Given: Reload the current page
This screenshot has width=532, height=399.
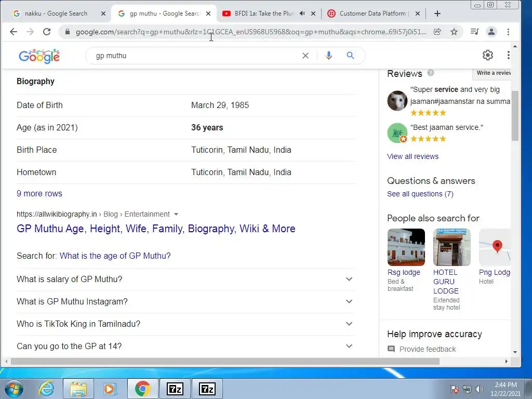Looking at the screenshot, I should (x=47, y=32).
